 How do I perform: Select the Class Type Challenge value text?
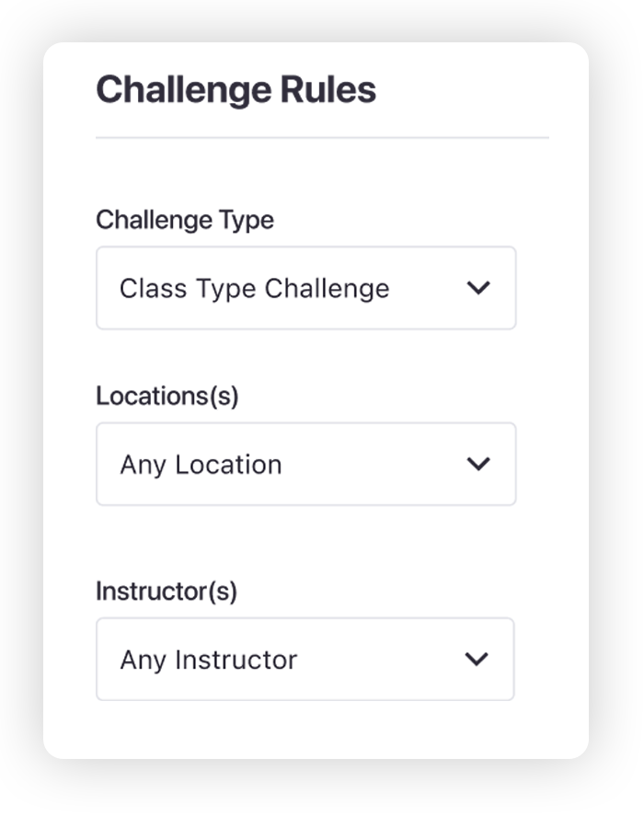(255, 289)
